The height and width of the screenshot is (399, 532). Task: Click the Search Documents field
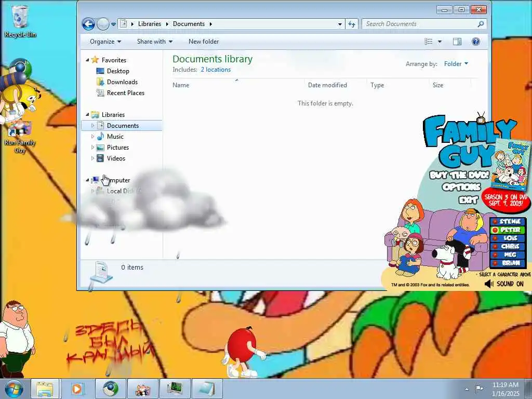(424, 24)
